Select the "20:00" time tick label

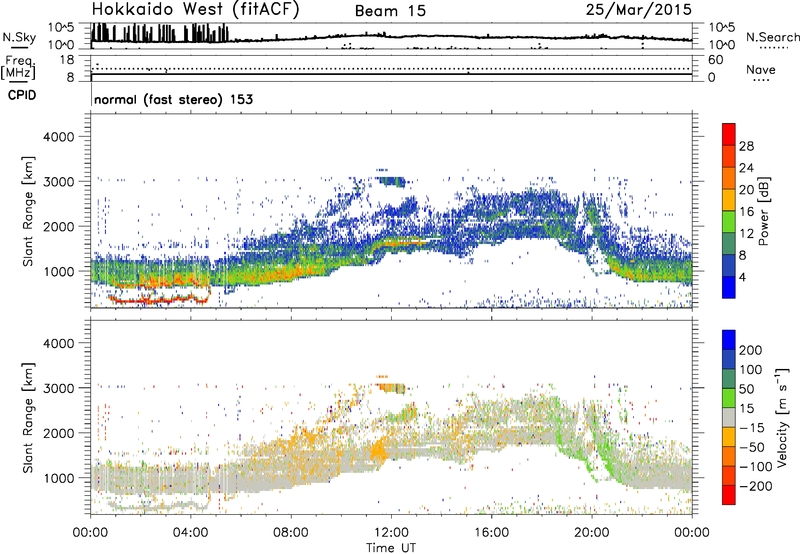pos(591,533)
